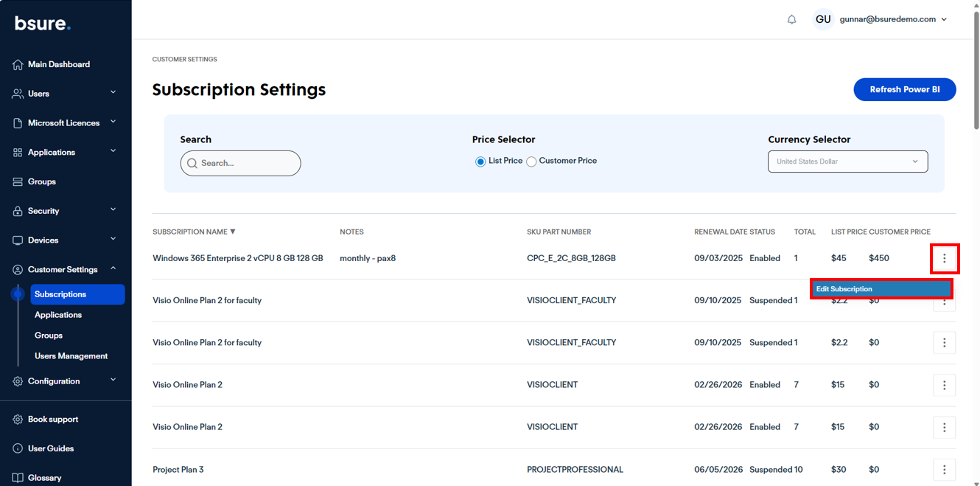
Task: Open the gunnar@bsuredemo.com account menu
Action: click(893, 20)
